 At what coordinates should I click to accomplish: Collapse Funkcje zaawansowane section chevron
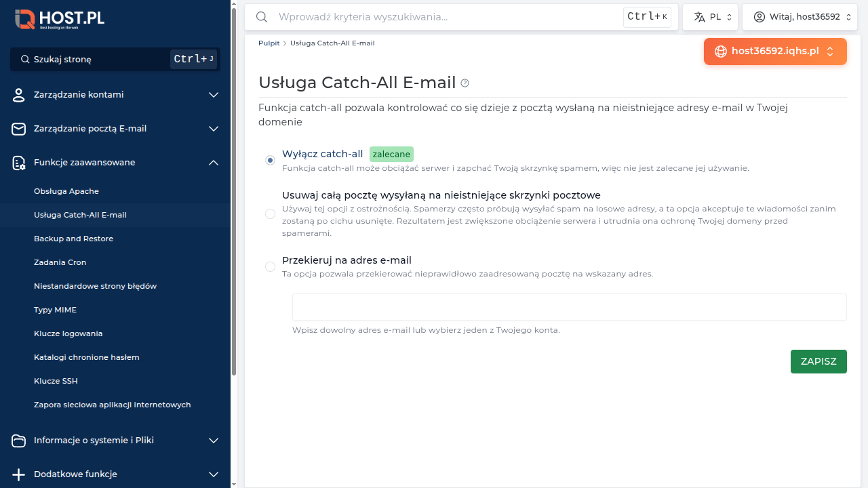coord(214,163)
